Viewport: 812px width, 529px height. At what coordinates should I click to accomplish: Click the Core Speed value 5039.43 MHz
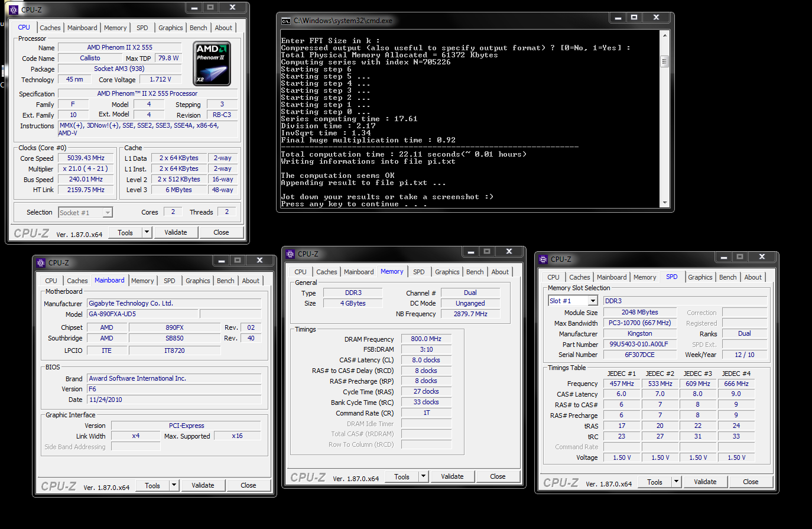(x=86, y=158)
